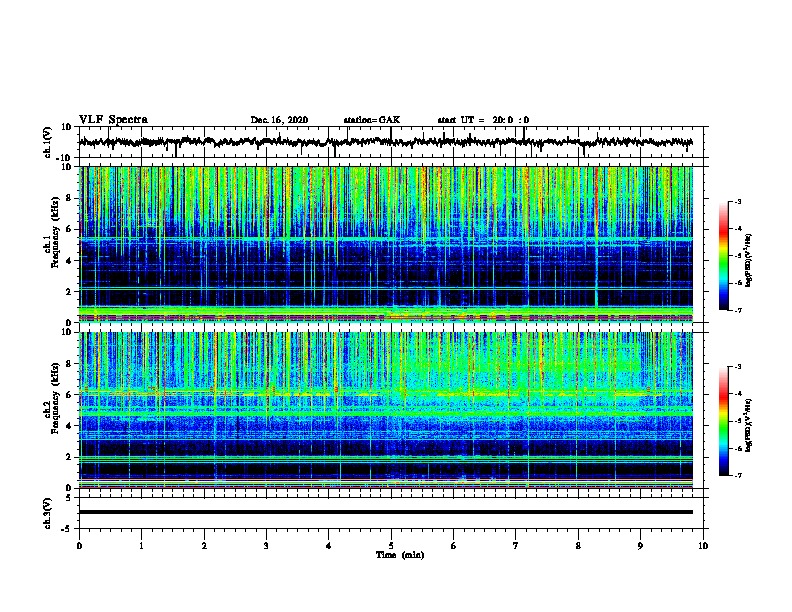Click time axis tick label '1'

click(x=141, y=546)
